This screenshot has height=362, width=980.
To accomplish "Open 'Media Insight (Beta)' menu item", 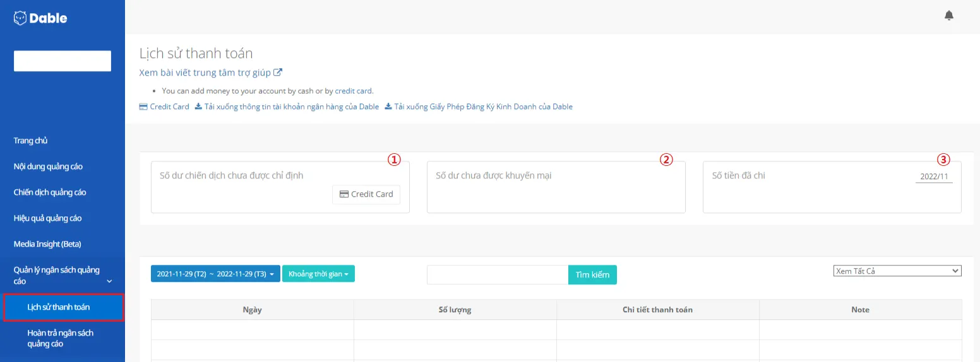I will point(47,244).
